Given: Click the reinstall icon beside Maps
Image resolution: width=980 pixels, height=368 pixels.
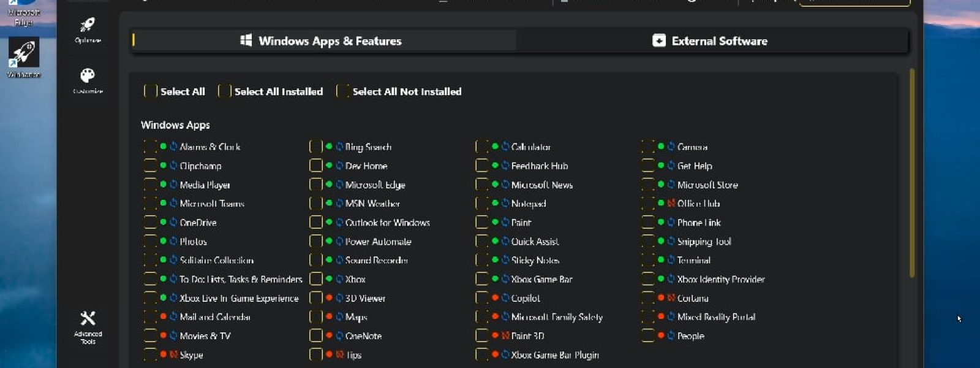Looking at the screenshot, I should pos(339,316).
